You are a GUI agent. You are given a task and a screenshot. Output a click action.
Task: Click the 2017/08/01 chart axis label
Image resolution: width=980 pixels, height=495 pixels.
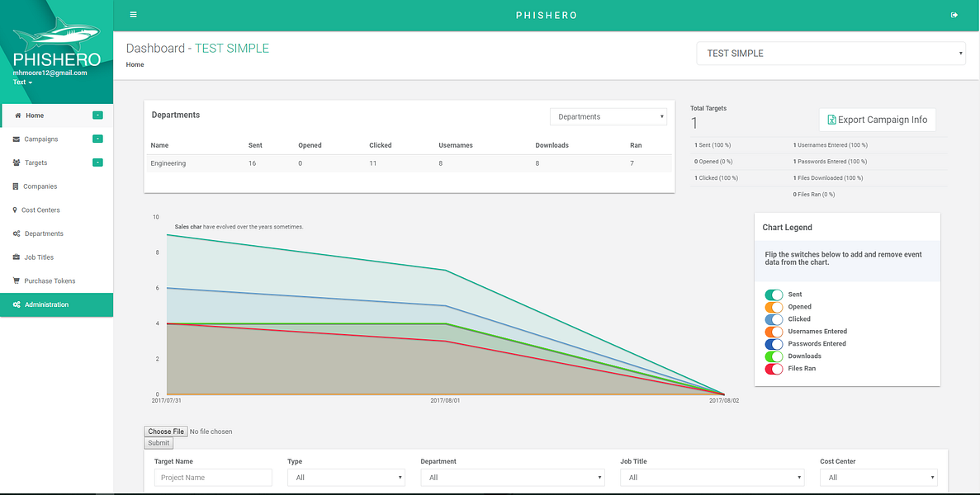tap(446, 401)
